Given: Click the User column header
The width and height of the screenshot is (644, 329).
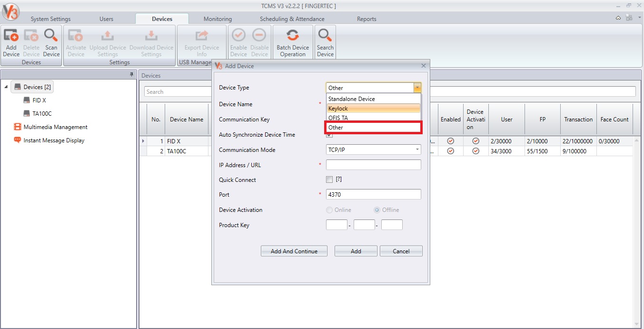Looking at the screenshot, I should coord(506,120).
